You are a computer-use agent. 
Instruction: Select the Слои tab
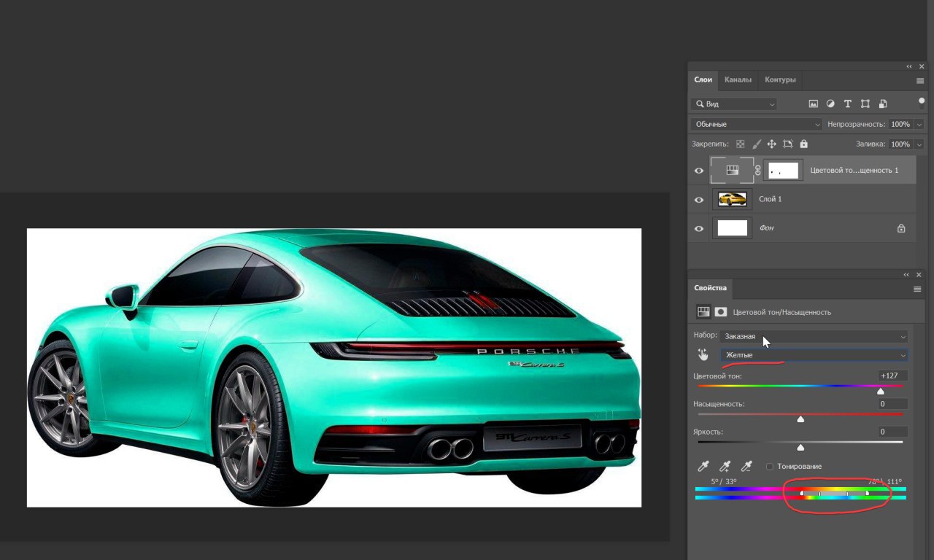[703, 79]
